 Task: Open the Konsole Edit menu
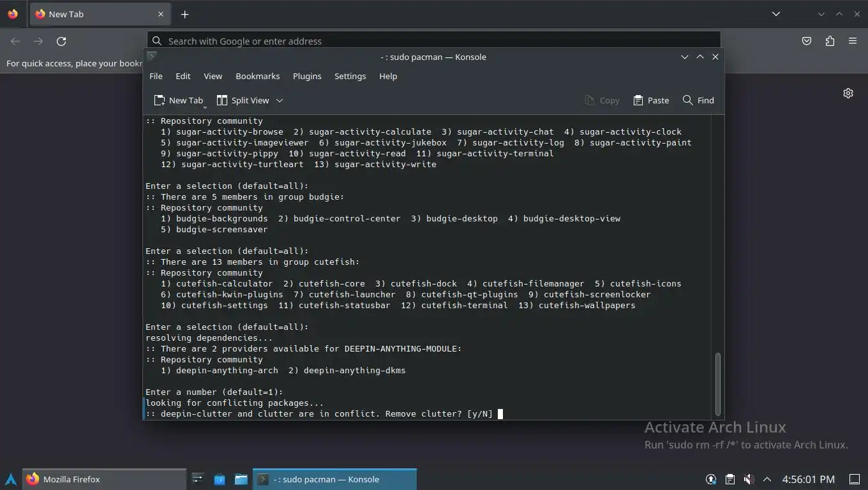click(x=183, y=76)
